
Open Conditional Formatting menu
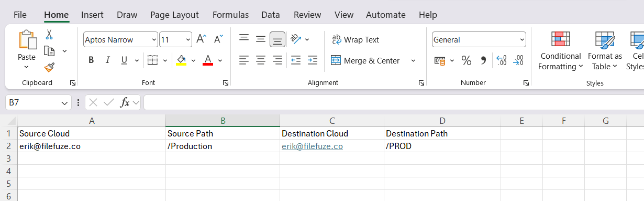[x=561, y=51]
